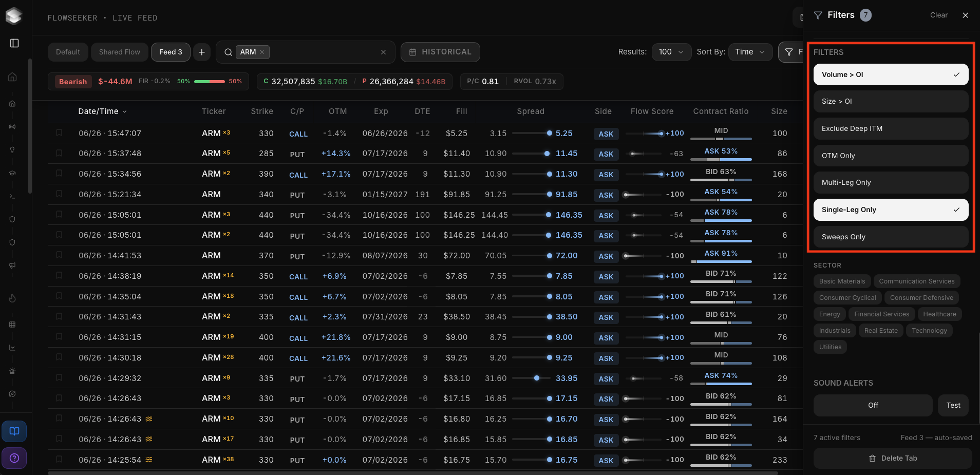Switch to the Default tab

[x=68, y=52]
